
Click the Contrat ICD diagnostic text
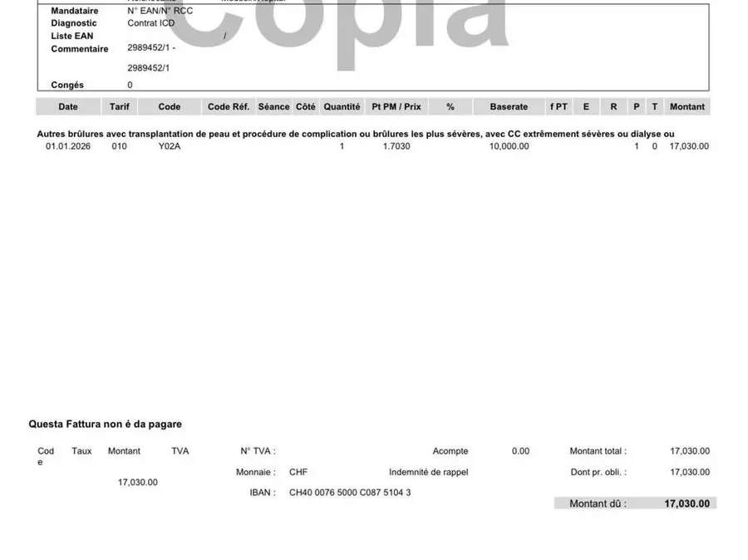[x=151, y=23]
